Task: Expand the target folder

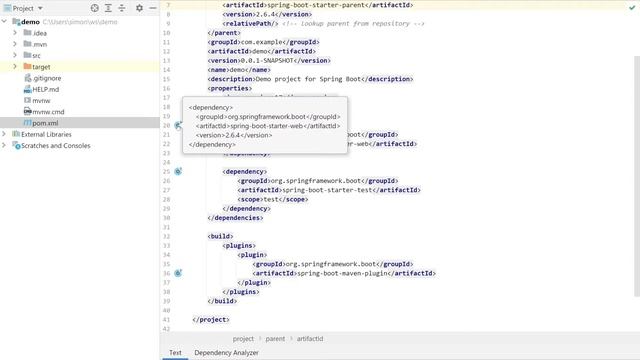Action: [15, 66]
